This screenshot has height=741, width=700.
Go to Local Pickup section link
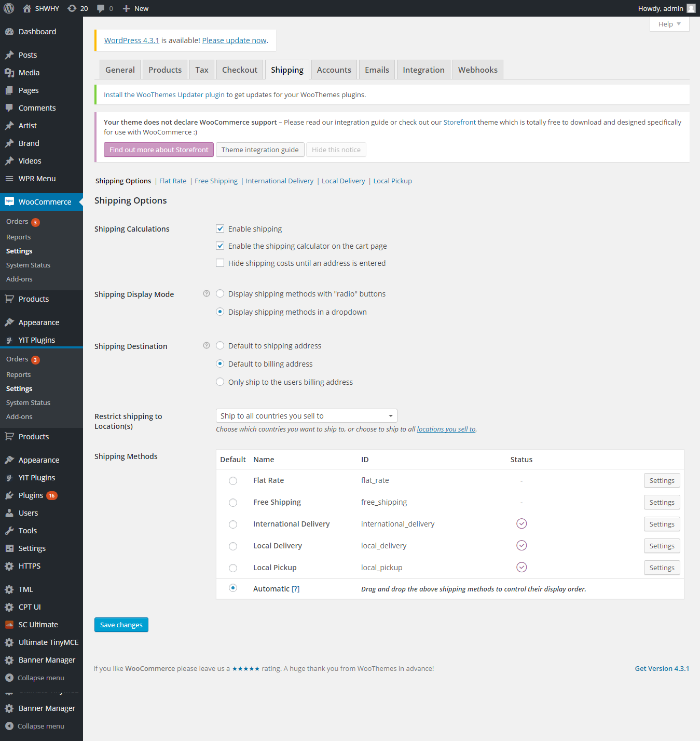[392, 181]
